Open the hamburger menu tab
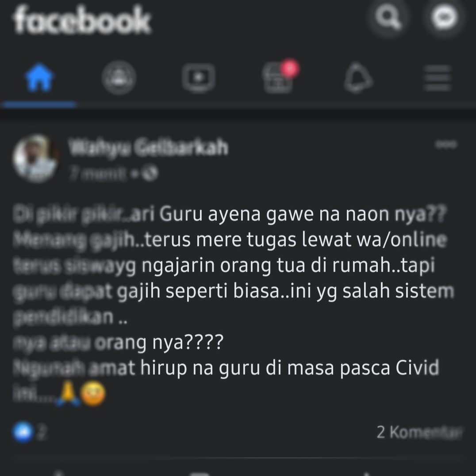476x476 pixels. tap(438, 78)
